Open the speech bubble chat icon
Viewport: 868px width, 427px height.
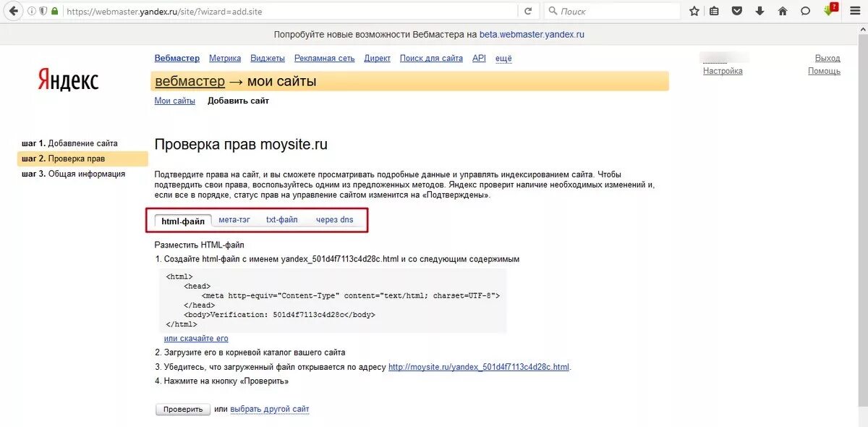805,11
